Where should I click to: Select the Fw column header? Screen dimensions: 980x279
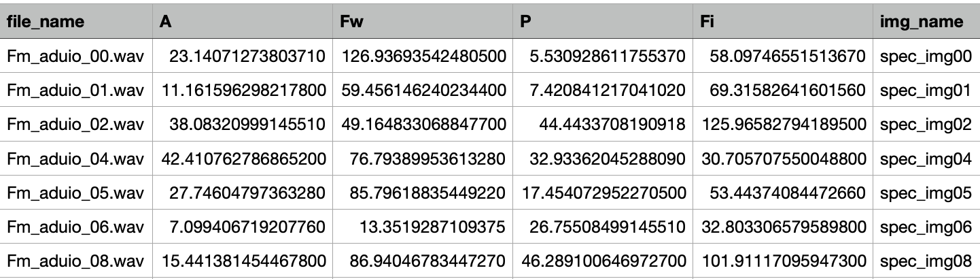[x=352, y=22]
